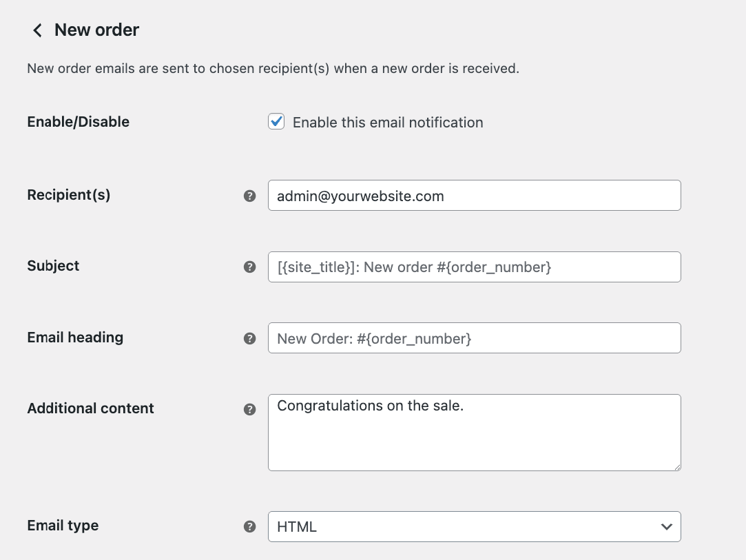The height and width of the screenshot is (560, 746).
Task: Click the Subject input field
Action: [474, 267]
